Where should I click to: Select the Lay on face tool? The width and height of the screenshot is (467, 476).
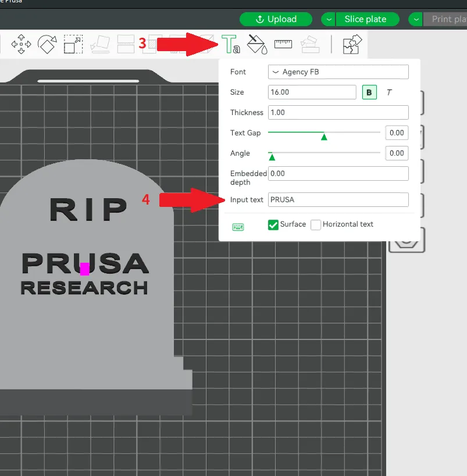tap(100, 44)
